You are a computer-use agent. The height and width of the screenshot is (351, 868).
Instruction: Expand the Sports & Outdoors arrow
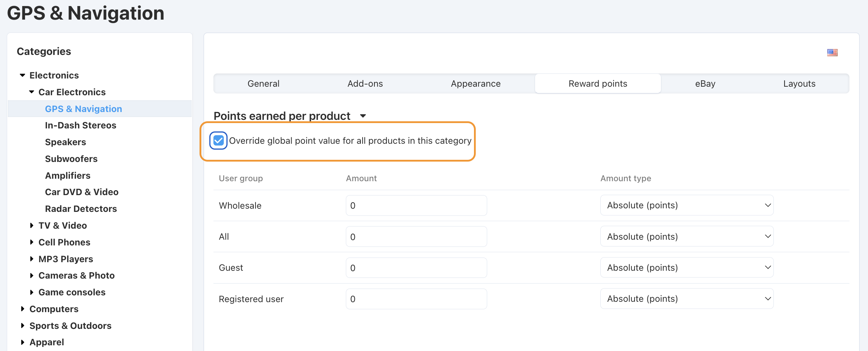click(x=22, y=326)
